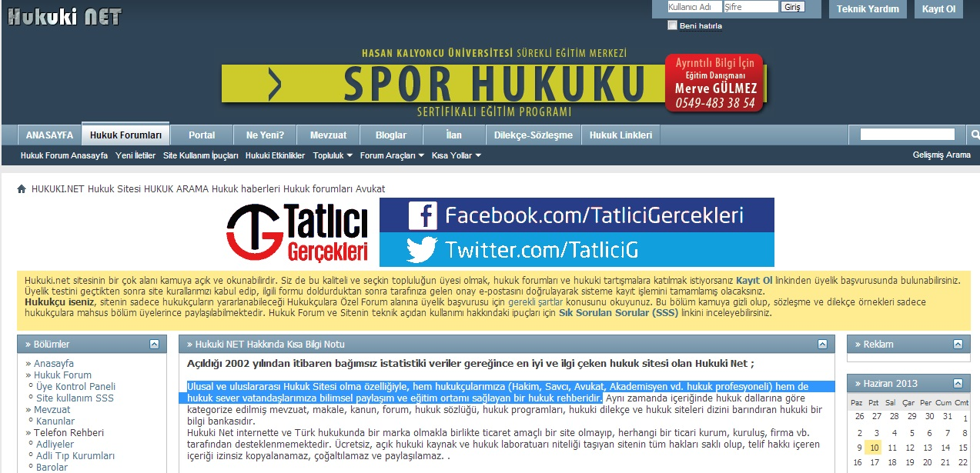Open Kanunlar in the sidebar
The image size is (980, 473).
point(55,421)
